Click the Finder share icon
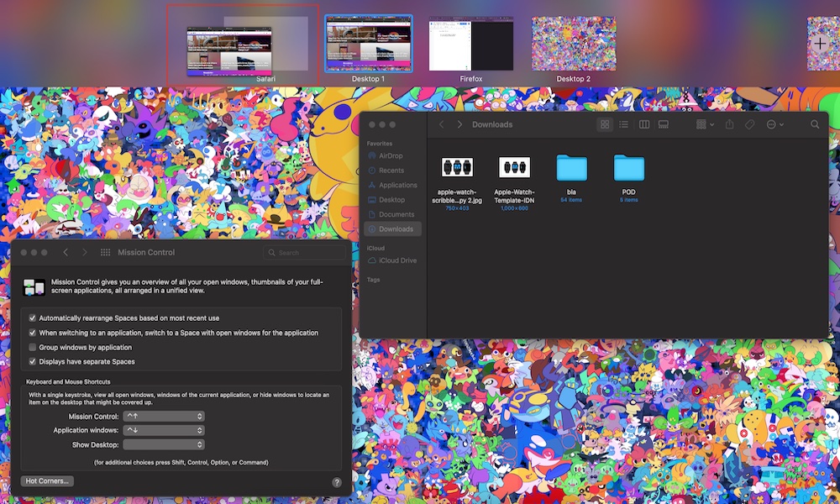The height and width of the screenshot is (504, 840). click(x=729, y=124)
